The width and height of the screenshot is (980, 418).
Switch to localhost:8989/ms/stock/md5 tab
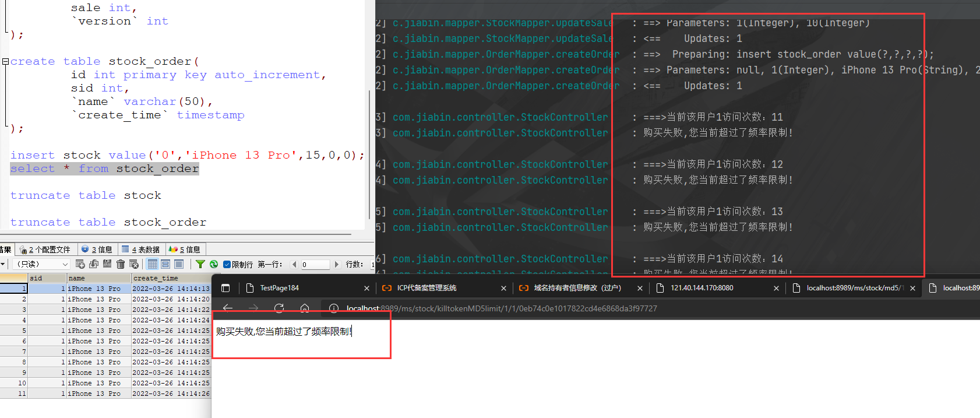point(855,288)
